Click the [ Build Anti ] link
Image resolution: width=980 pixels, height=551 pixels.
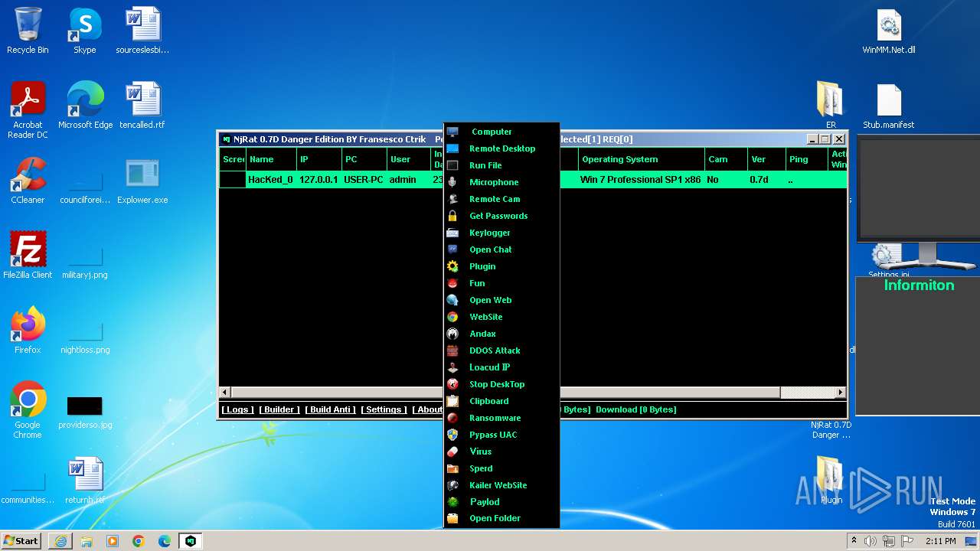click(x=330, y=409)
